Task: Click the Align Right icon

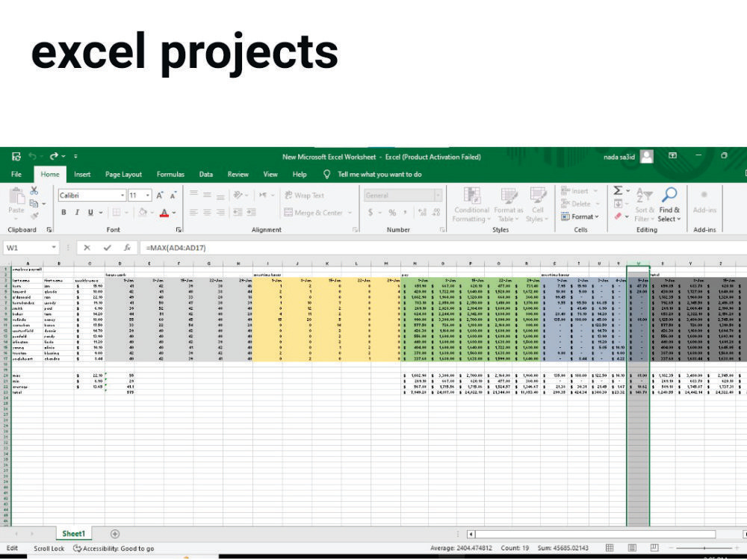Action: pos(220,212)
